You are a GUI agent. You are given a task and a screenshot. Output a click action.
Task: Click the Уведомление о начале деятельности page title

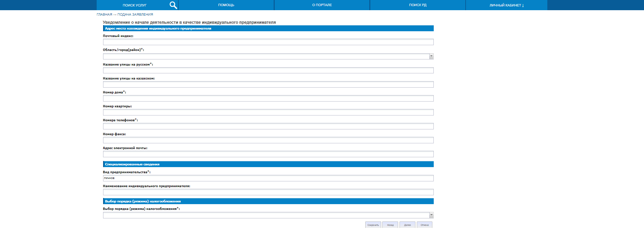pos(189,22)
